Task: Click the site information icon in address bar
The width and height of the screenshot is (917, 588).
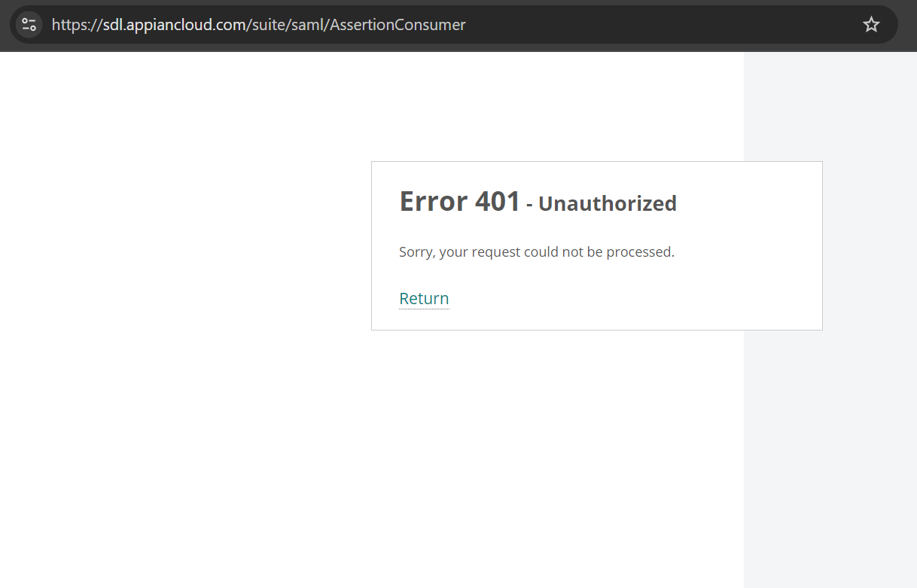Action: click(x=29, y=25)
